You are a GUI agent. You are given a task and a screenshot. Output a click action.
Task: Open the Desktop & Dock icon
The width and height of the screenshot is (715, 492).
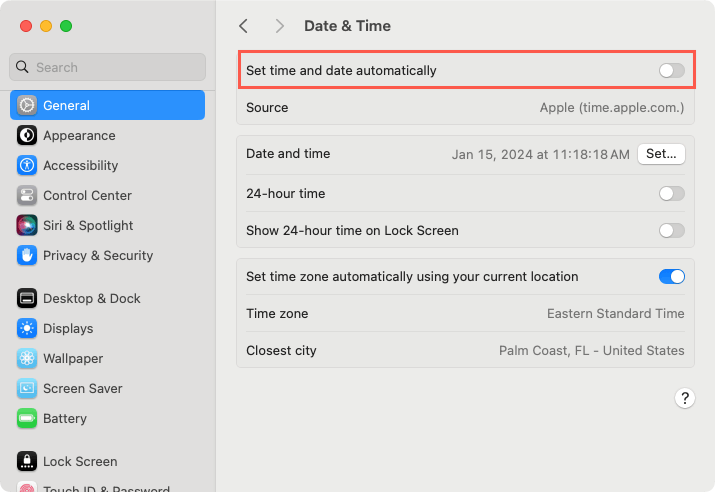tap(27, 299)
